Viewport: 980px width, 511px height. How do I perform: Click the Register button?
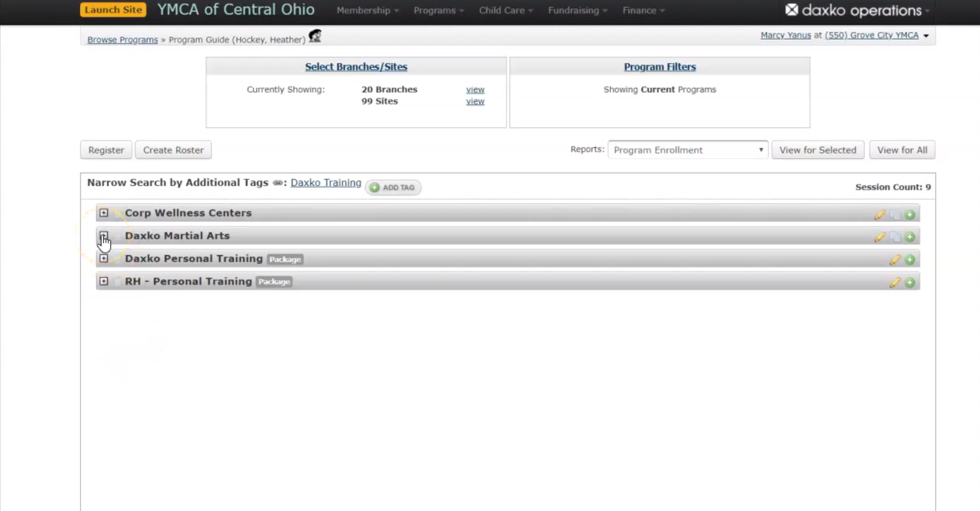coord(106,150)
